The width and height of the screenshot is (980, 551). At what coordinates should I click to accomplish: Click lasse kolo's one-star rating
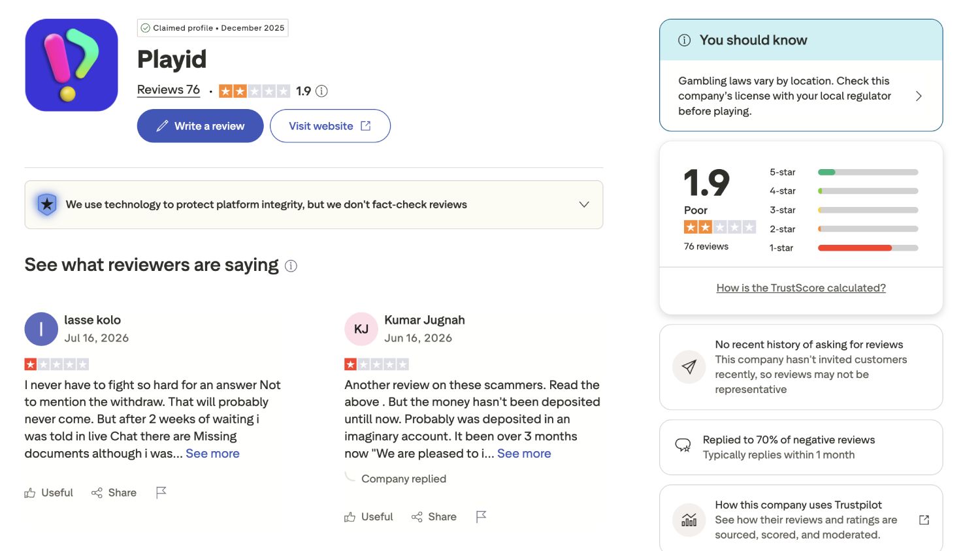coord(56,364)
